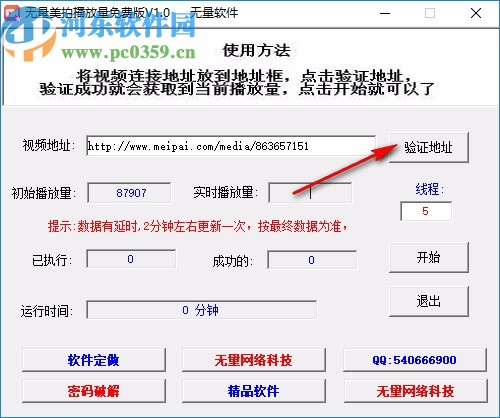Click the 实时播放量 field
500x418 pixels.
[x=310, y=193]
